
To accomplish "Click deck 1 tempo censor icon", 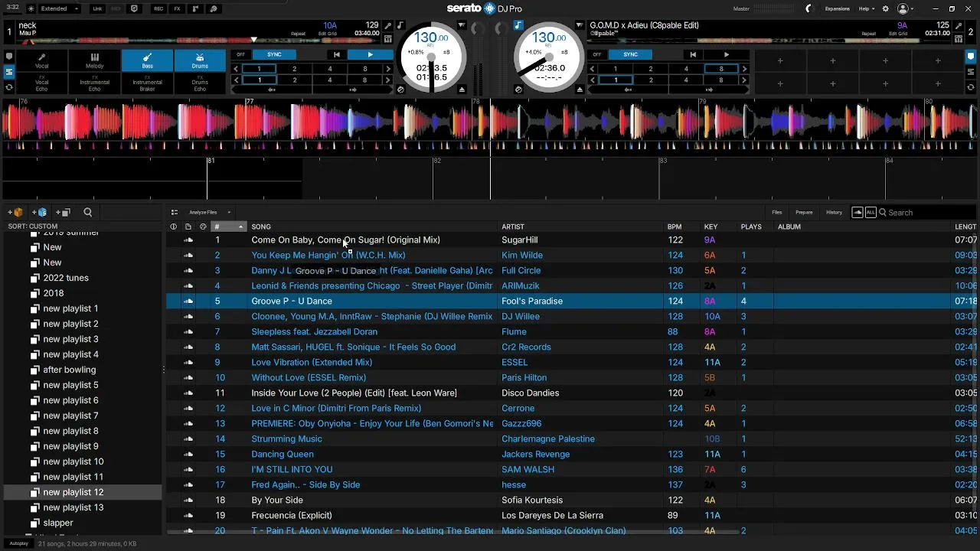I will (x=400, y=90).
